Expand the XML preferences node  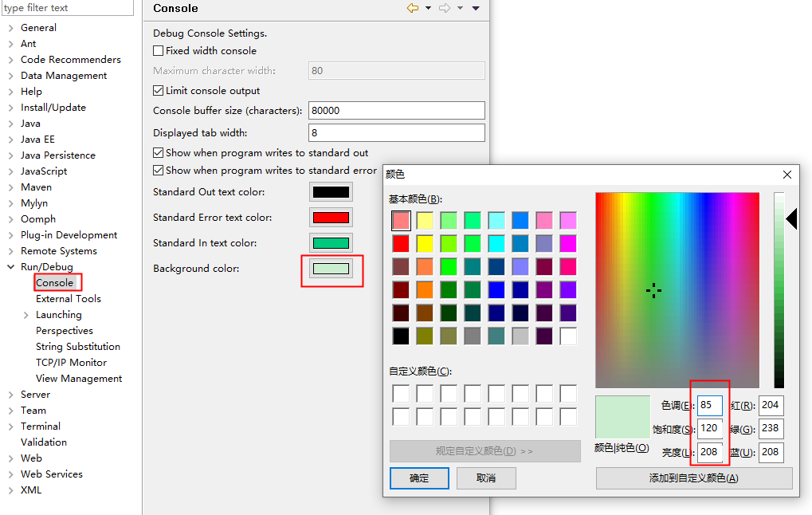11,490
